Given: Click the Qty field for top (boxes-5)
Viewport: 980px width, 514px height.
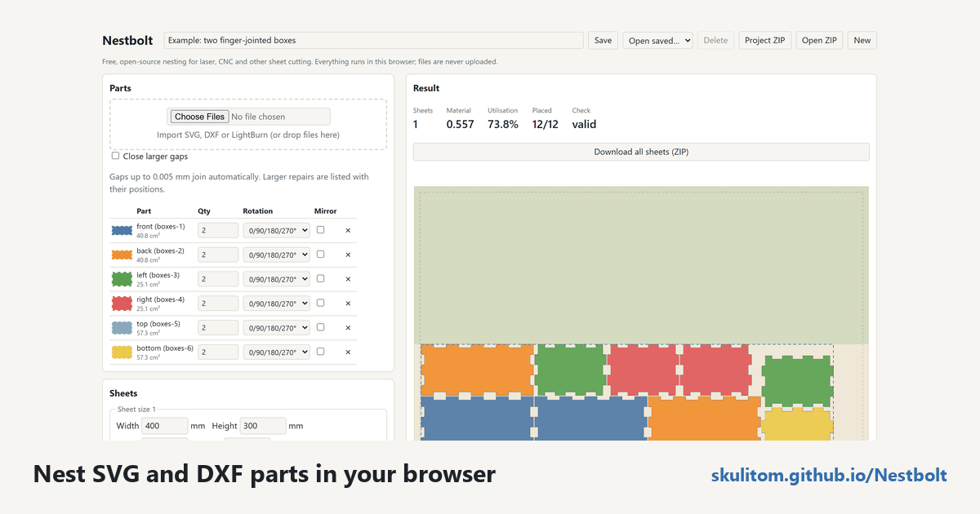Looking at the screenshot, I should pyautogui.click(x=218, y=328).
